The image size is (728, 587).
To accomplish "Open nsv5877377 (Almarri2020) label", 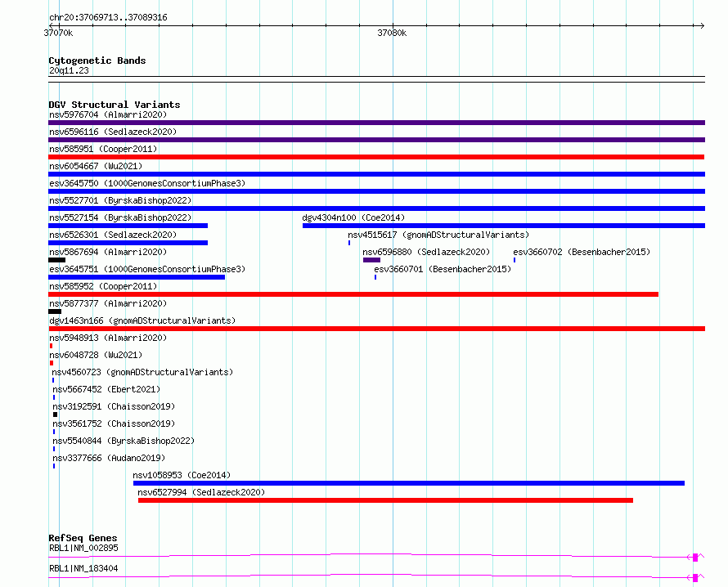I will click(108, 303).
